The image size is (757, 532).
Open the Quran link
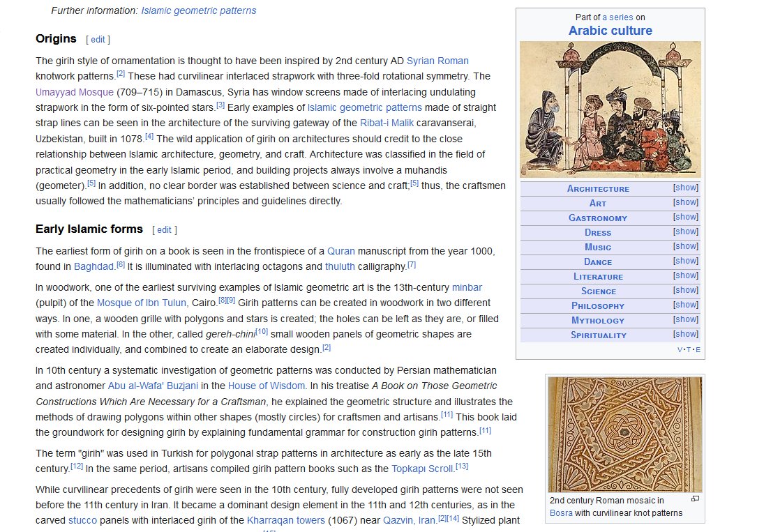(x=341, y=251)
